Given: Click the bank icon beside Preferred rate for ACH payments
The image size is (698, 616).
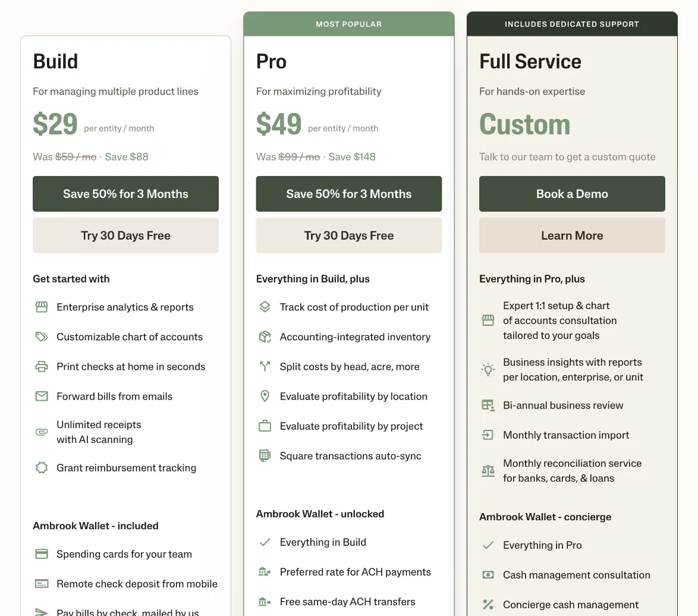Looking at the screenshot, I should click(265, 572).
